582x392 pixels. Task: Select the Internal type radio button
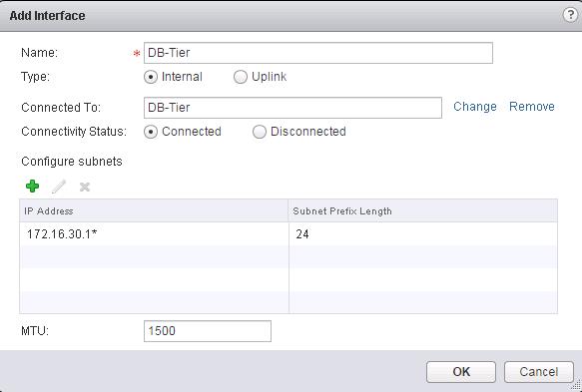click(151, 77)
